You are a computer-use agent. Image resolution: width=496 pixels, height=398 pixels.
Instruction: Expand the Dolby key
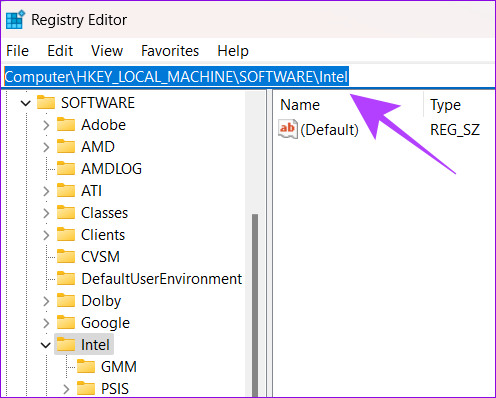tap(46, 301)
